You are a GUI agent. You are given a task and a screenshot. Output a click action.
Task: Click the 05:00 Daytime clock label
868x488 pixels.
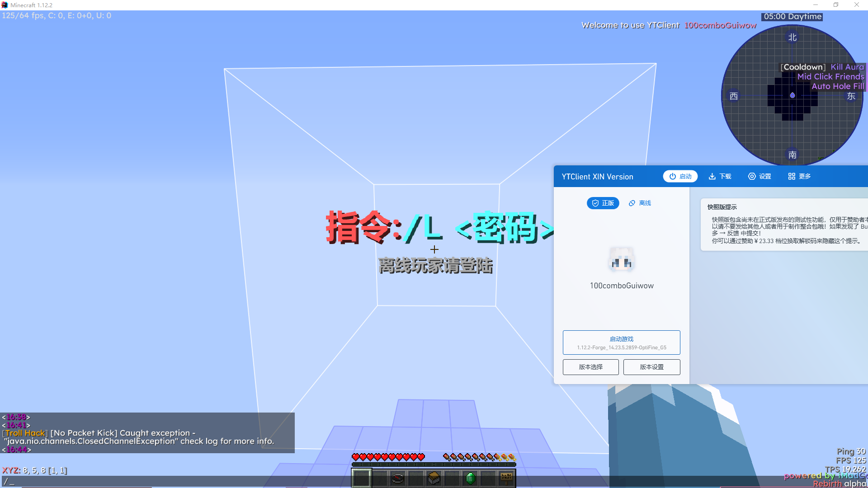pyautogui.click(x=793, y=17)
